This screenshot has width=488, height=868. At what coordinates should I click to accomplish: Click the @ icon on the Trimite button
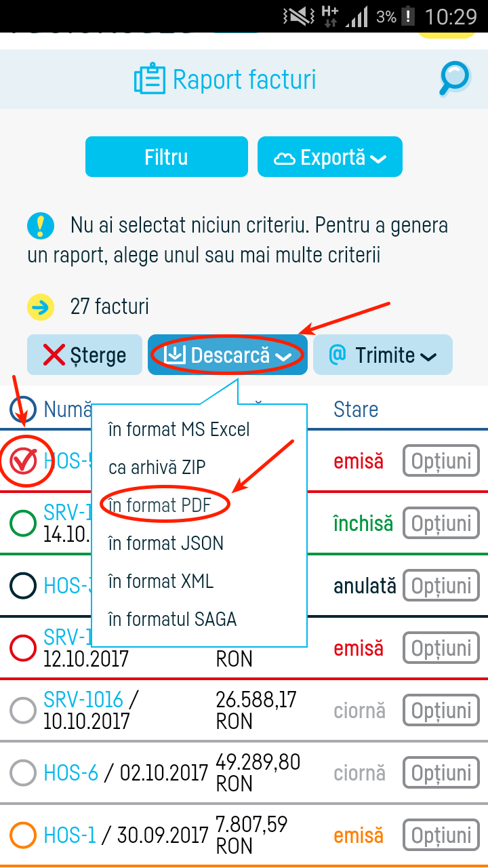tap(338, 354)
